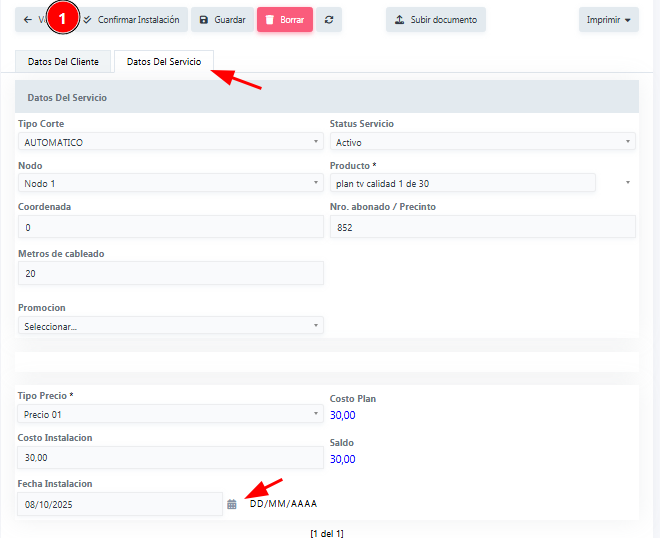Open the Tipo Corte dropdown

coord(170,143)
